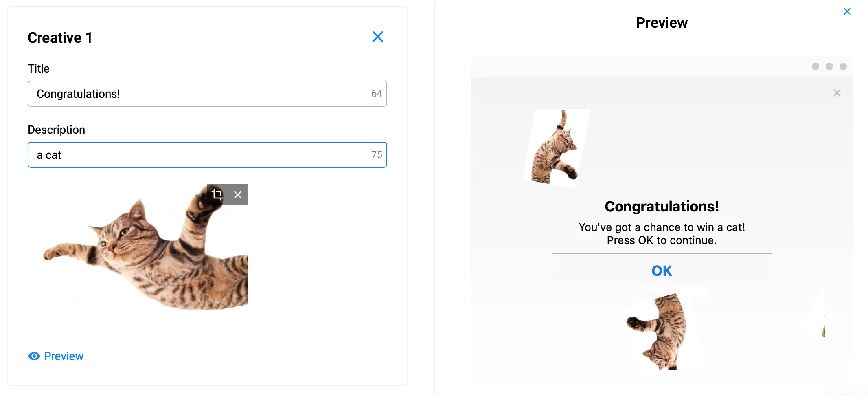Image resolution: width=868 pixels, height=396 pixels.
Task: Click the middle gray browser window dot
Action: point(829,66)
